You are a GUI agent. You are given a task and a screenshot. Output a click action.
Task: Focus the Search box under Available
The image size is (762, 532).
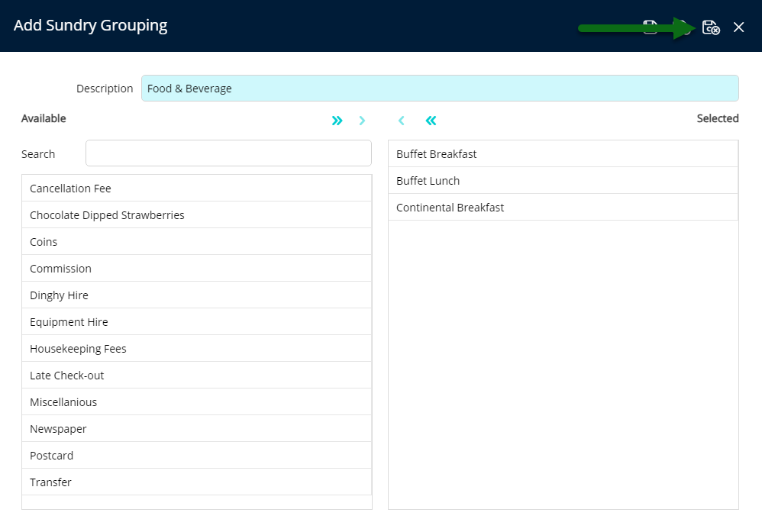pos(228,153)
